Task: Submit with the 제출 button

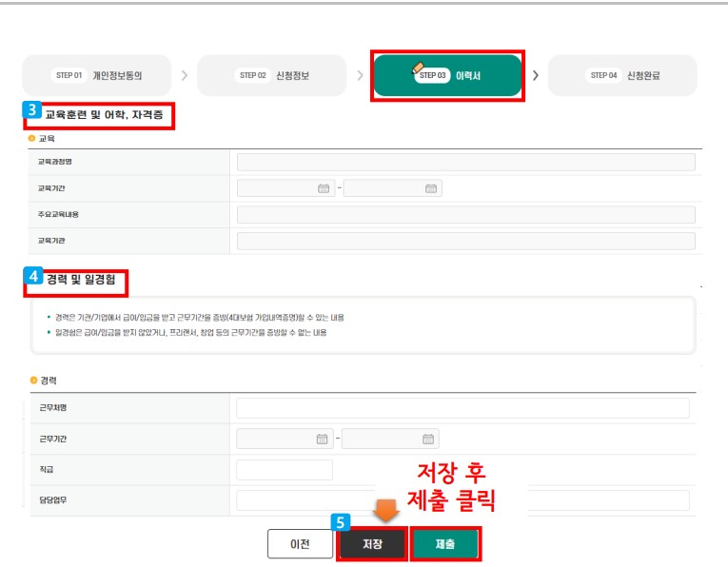Action: 444,544
